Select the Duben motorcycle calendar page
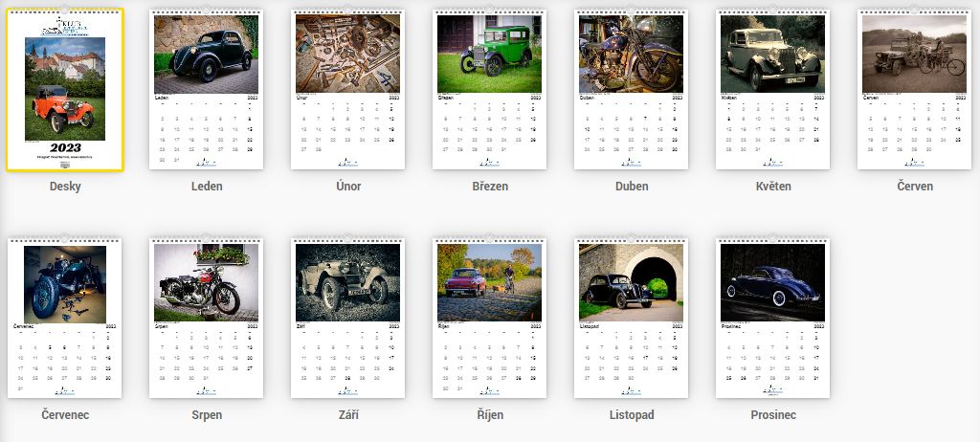Screen dimensions: 980x442 631,90
